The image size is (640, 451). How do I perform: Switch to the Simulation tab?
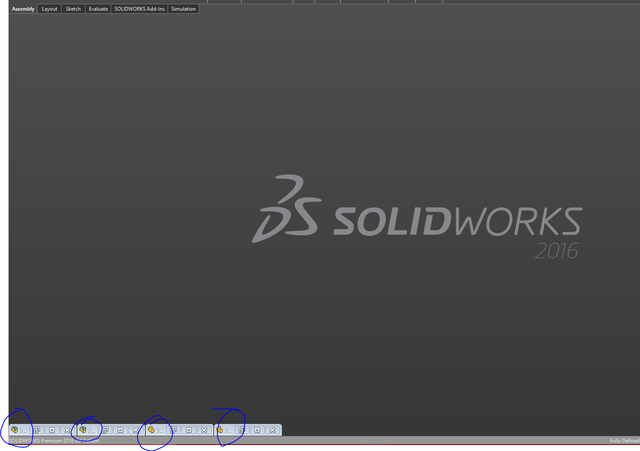183,9
